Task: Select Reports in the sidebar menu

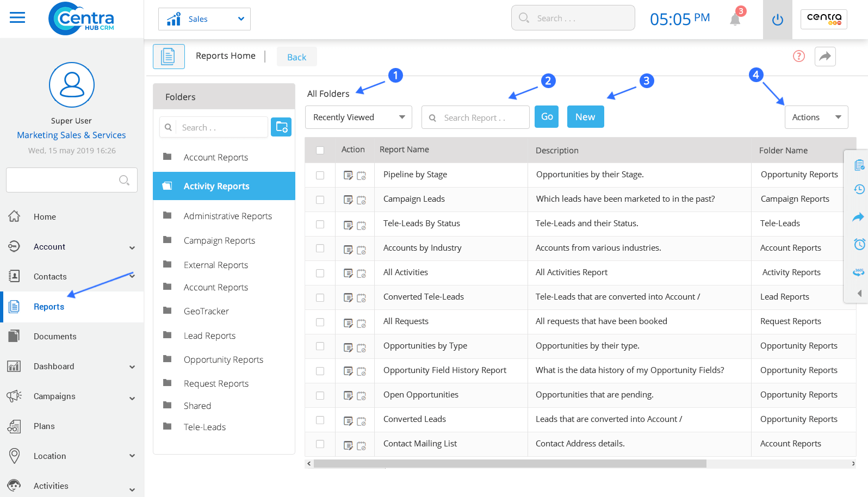Action: coord(72,307)
